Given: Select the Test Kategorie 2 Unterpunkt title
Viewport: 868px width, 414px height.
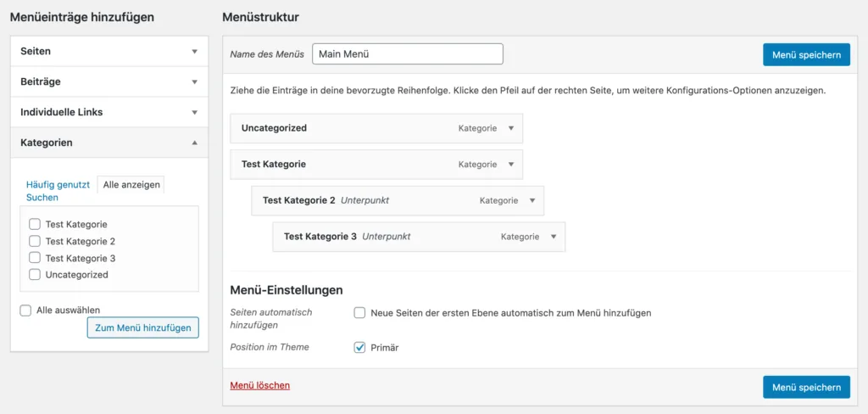Looking at the screenshot, I should tap(299, 200).
